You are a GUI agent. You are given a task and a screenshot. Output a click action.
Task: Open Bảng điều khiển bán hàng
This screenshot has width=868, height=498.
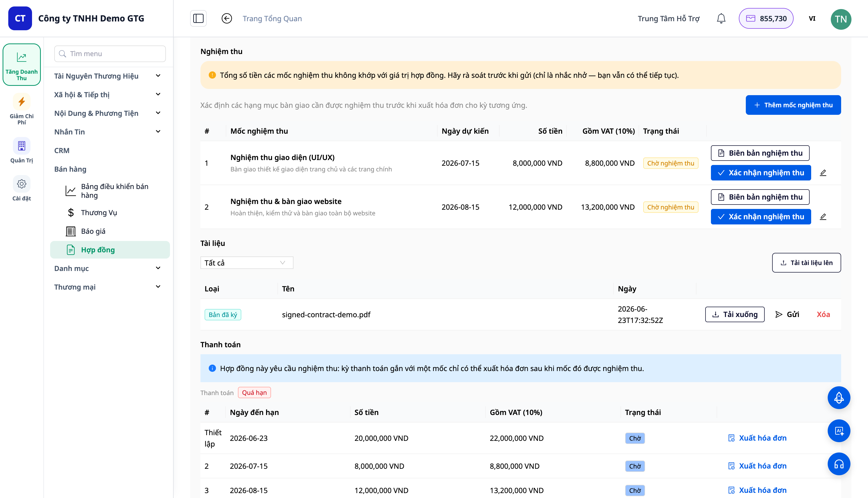pos(110,191)
